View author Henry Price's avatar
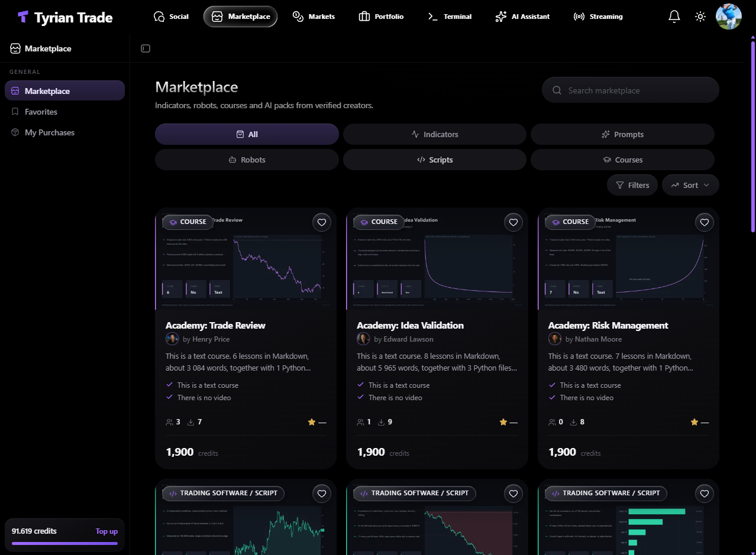Screen dimensions: 756x555 point(172,339)
